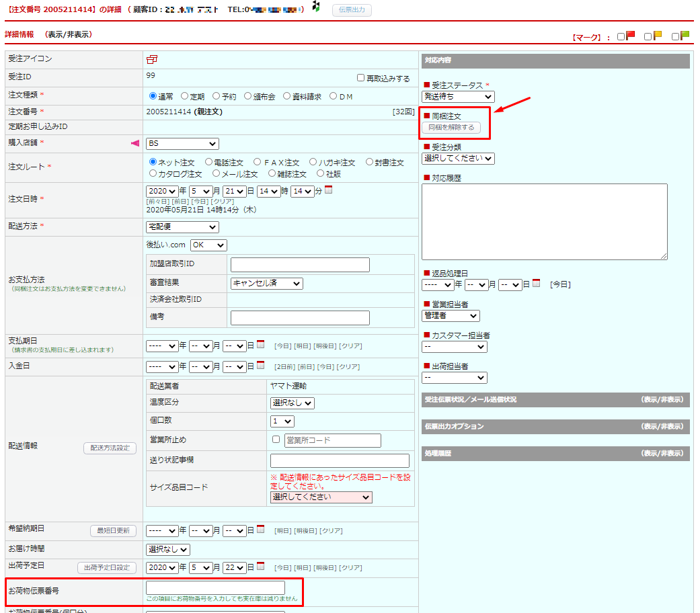Enable the 営業所止め checkbox
This screenshot has height=613, width=700.
(276, 440)
